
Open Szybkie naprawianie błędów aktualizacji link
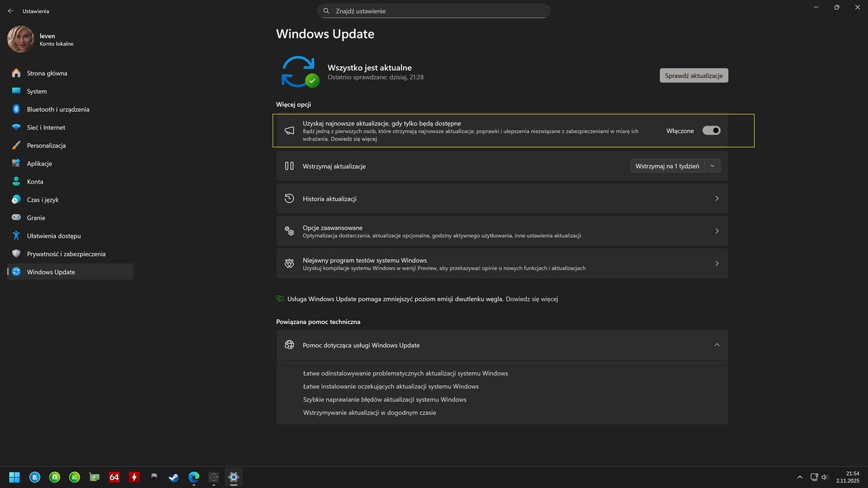click(x=384, y=400)
